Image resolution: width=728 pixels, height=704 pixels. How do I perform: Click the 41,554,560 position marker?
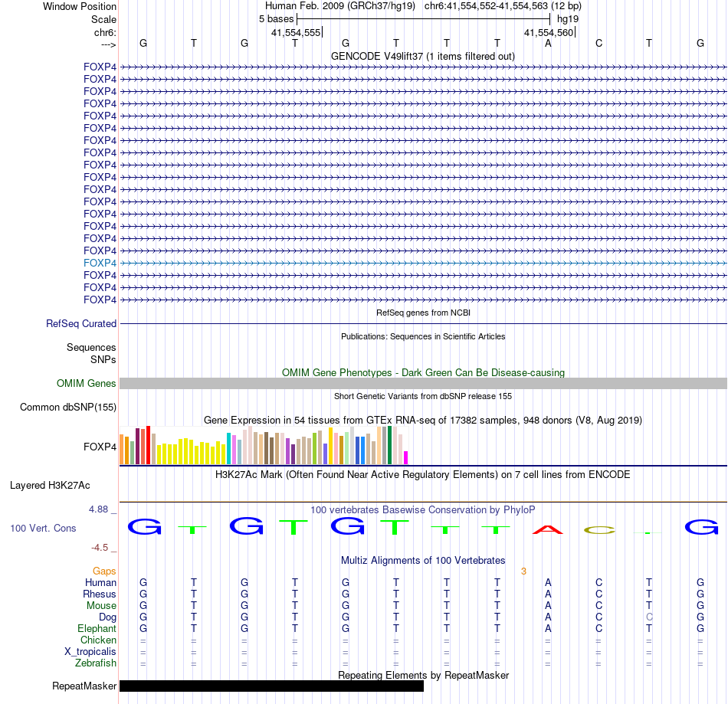(x=549, y=32)
